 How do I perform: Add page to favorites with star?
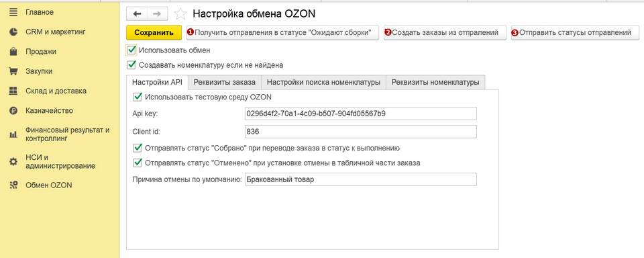(x=180, y=14)
